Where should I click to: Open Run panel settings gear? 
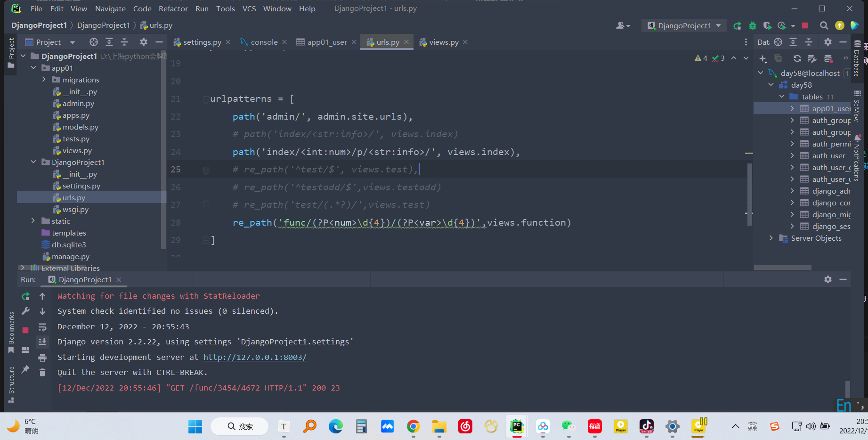pos(828,279)
